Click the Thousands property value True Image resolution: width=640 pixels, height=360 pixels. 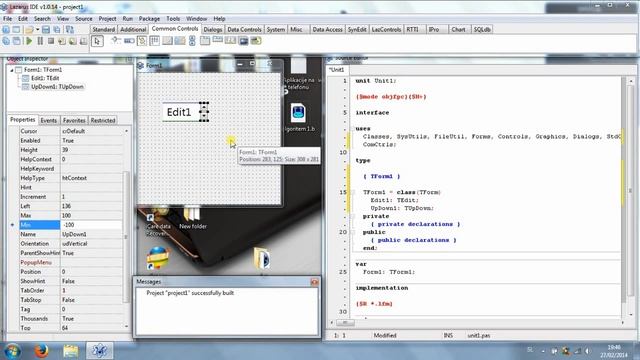coord(91,319)
